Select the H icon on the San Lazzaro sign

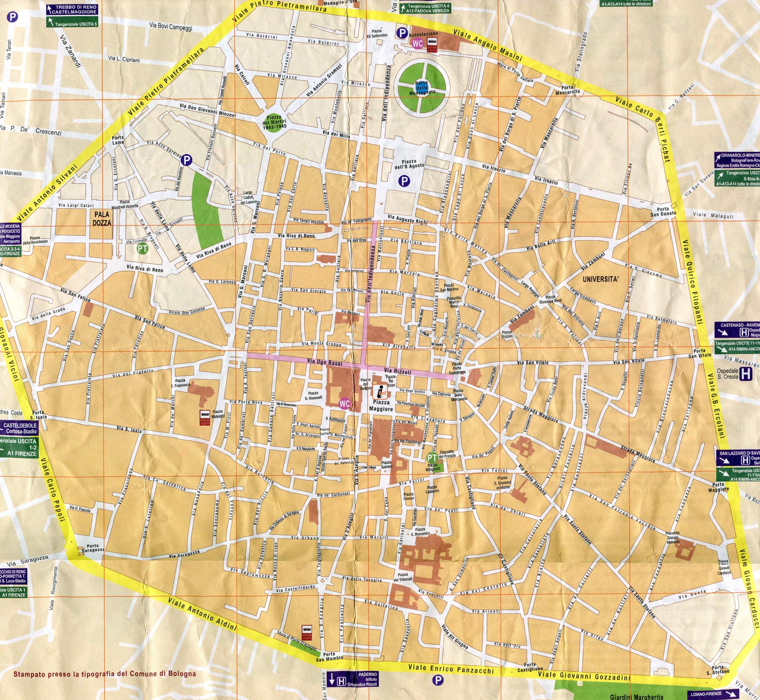click(745, 460)
